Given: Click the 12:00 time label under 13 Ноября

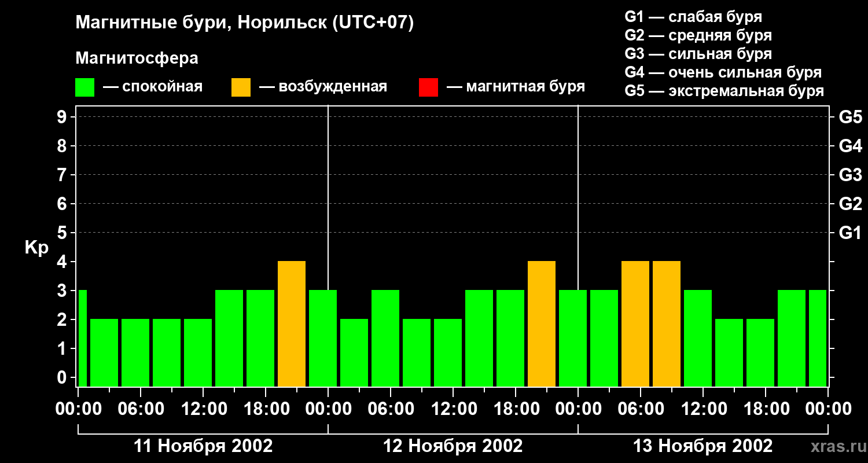Looking at the screenshot, I should [703, 409].
